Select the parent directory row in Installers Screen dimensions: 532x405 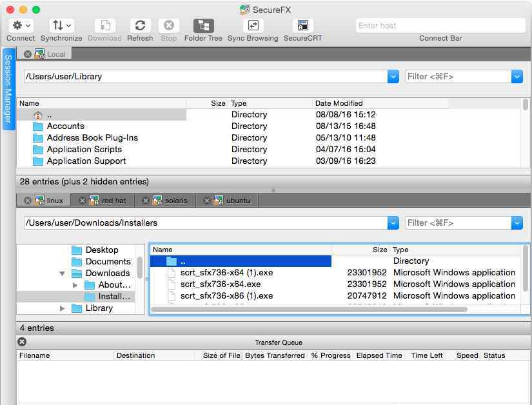pos(241,261)
